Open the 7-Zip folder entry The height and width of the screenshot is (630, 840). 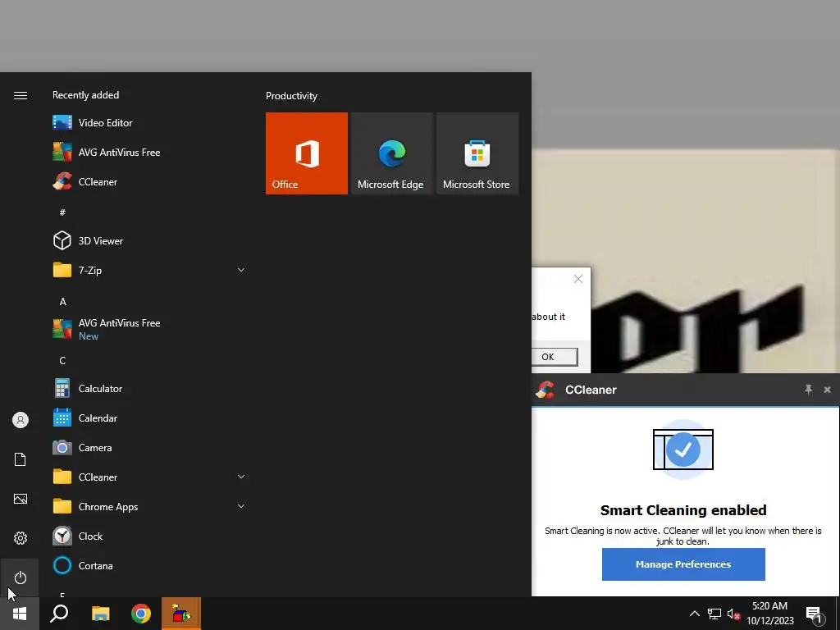coord(150,270)
